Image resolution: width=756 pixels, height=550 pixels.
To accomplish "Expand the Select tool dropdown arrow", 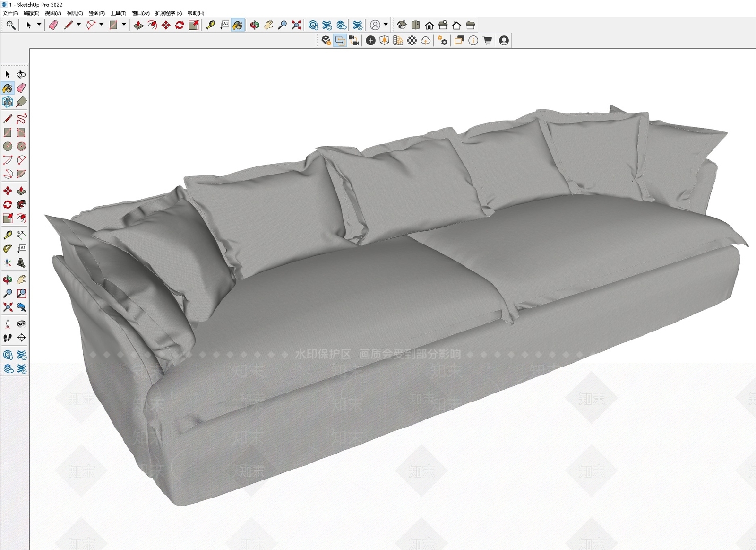I will 39,25.
